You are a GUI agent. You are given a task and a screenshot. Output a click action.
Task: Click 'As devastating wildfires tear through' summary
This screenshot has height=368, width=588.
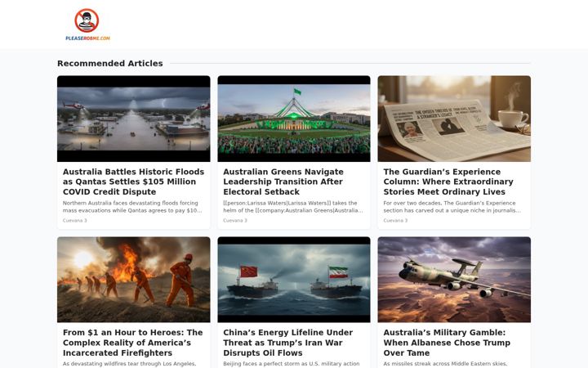129,363
